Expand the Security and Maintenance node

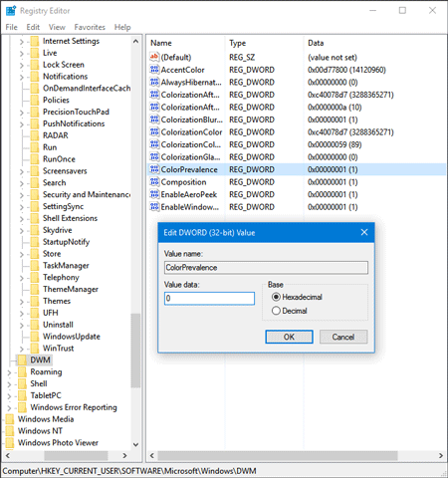click(x=22, y=195)
